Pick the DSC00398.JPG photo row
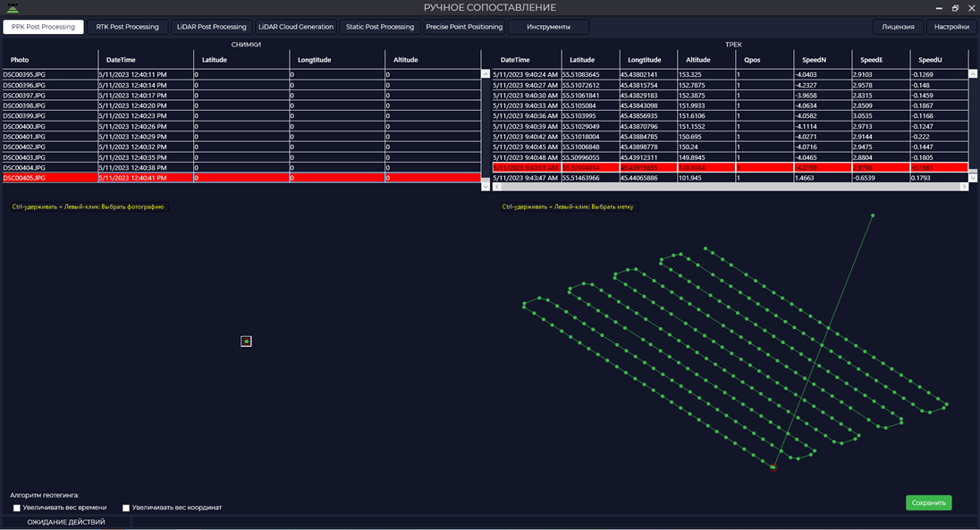The width and height of the screenshot is (980, 530). pos(241,105)
